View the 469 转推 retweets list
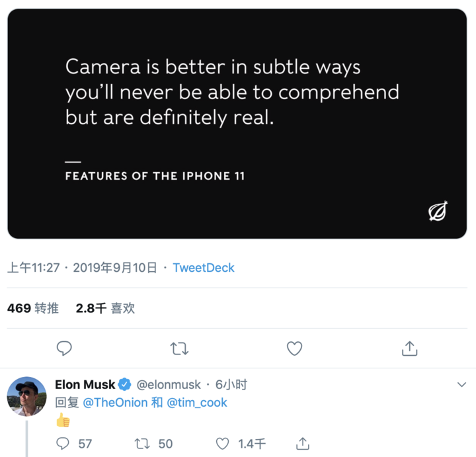Image resolution: width=476 pixels, height=457 pixels. (33, 308)
